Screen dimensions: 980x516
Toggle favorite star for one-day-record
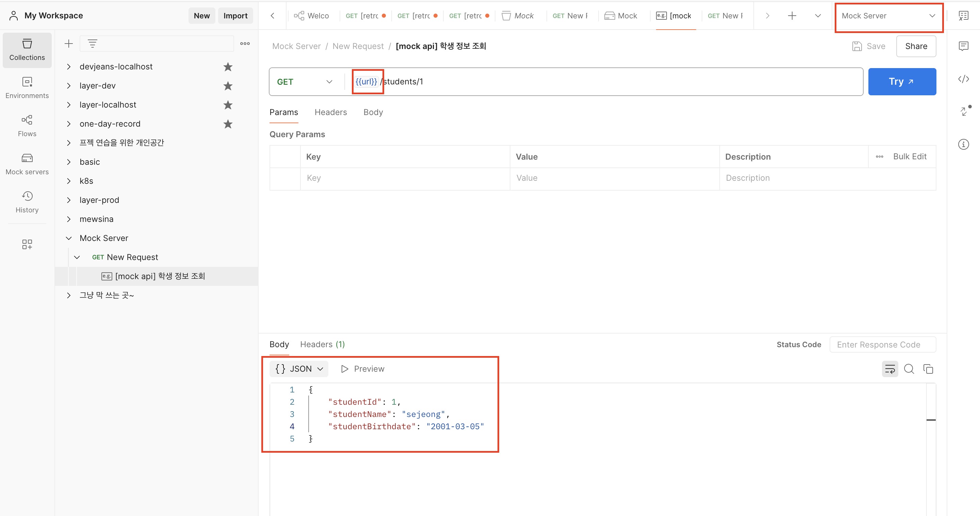228,124
